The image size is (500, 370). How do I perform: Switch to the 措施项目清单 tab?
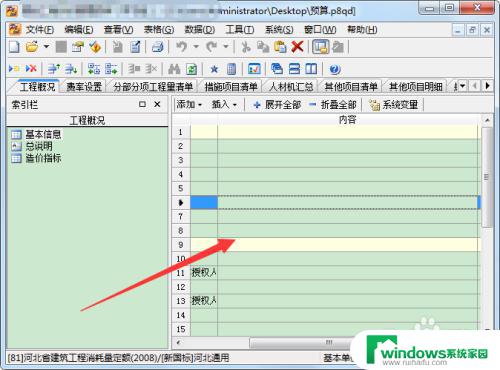[231, 87]
